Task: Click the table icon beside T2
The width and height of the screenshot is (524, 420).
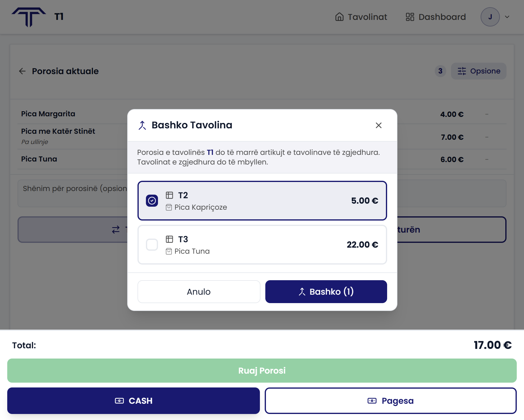Action: 169,195
